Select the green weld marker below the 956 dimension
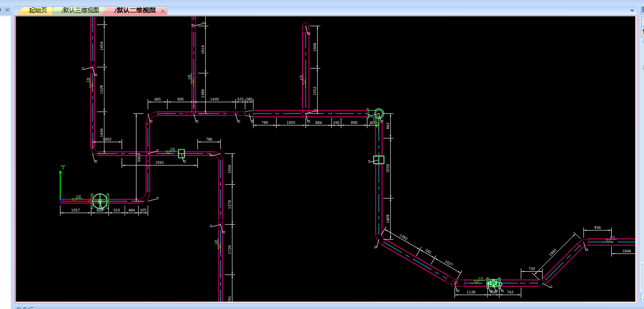 608,240
